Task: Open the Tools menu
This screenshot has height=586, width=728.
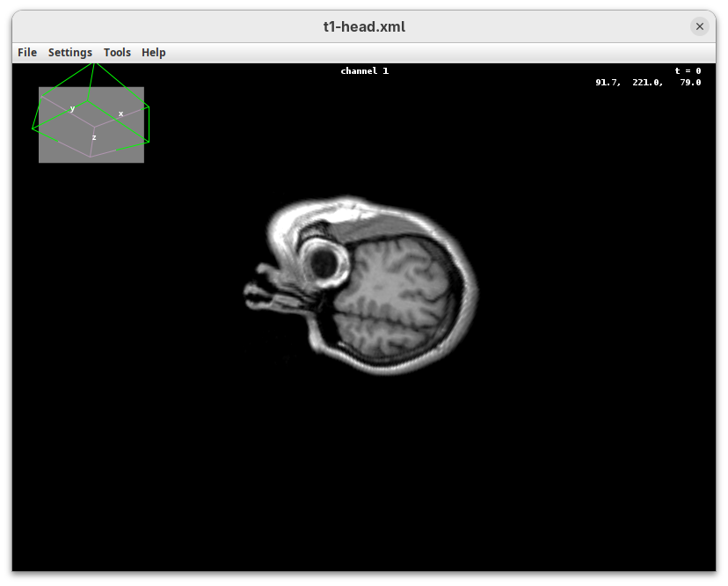Action: pos(117,53)
